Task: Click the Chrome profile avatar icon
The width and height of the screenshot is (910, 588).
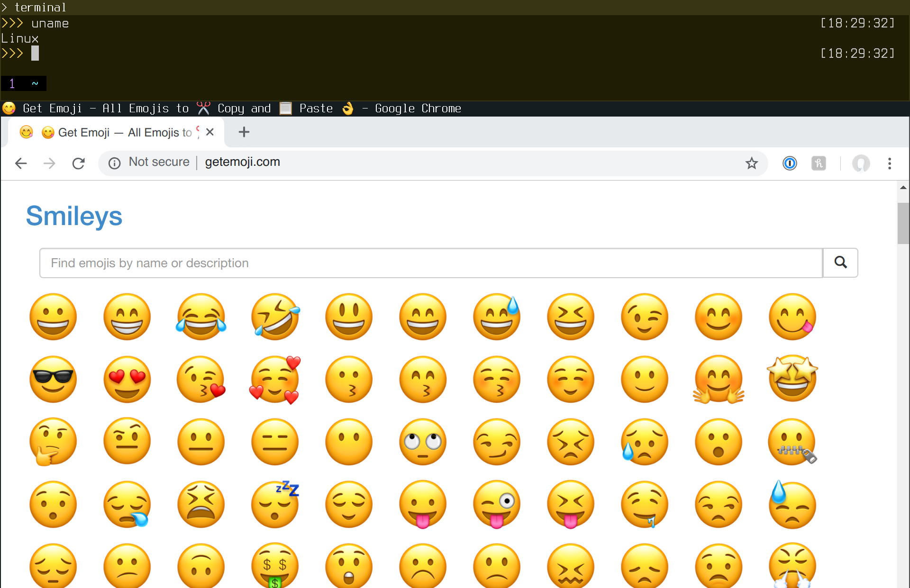Action: click(x=861, y=163)
